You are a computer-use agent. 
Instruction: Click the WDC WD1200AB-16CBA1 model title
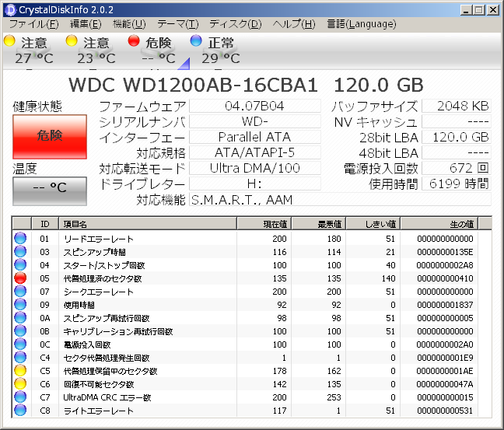click(x=193, y=86)
